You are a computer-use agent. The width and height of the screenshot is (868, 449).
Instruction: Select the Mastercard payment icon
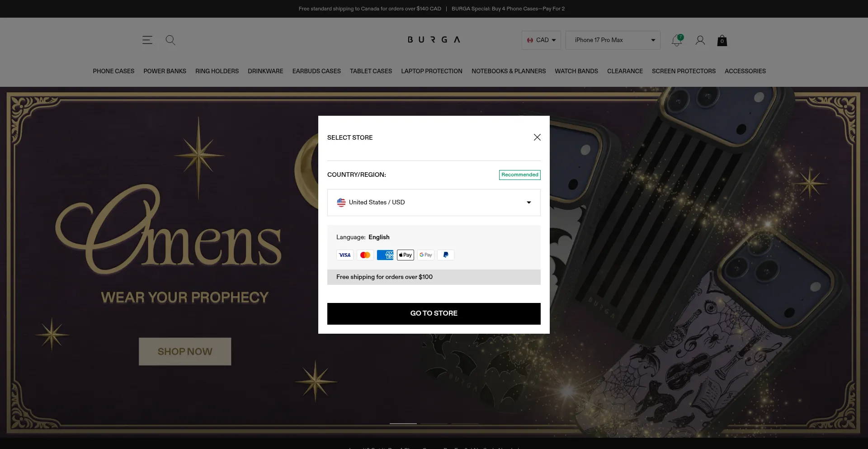click(x=365, y=255)
